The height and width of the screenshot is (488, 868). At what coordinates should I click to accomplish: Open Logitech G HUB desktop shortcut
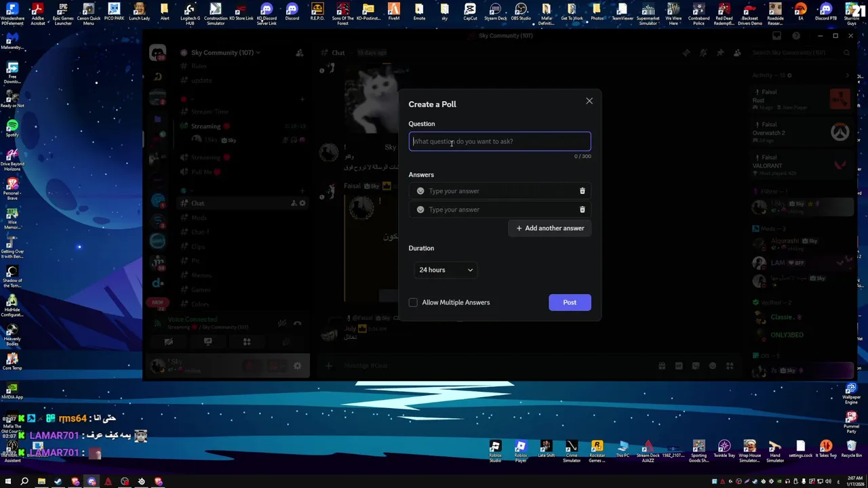[x=190, y=14]
